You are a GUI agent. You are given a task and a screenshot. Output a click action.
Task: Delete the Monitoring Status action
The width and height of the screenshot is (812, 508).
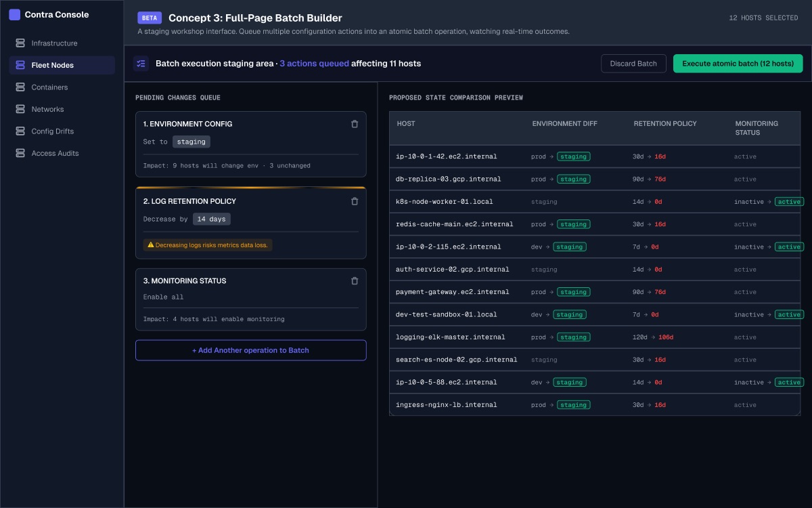pos(355,280)
